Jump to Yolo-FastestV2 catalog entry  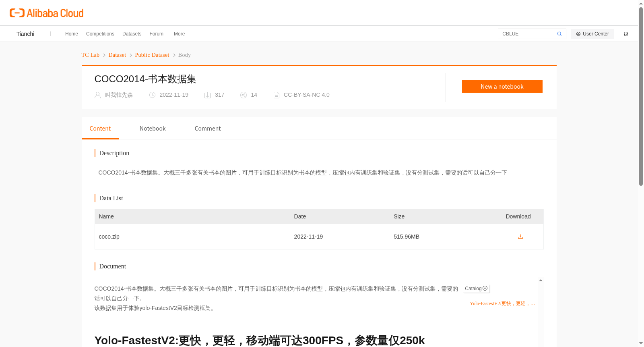pos(502,303)
